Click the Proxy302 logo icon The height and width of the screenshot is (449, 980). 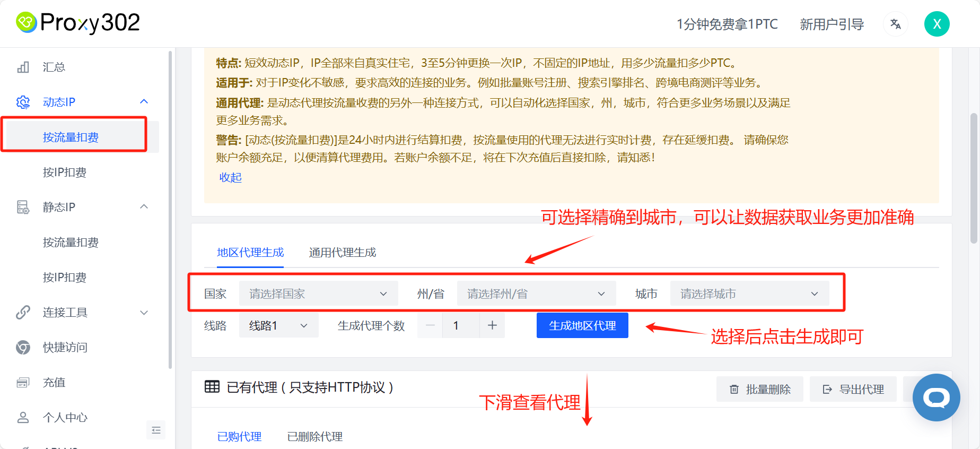point(26,22)
